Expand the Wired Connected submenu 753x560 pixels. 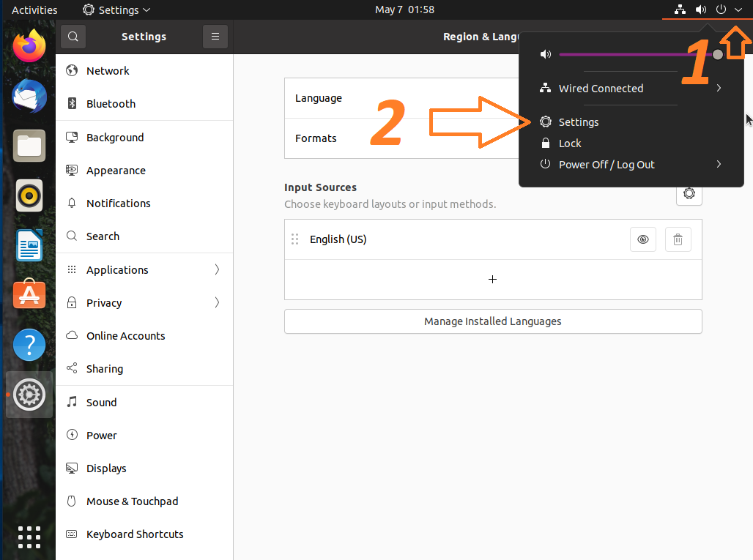(719, 89)
